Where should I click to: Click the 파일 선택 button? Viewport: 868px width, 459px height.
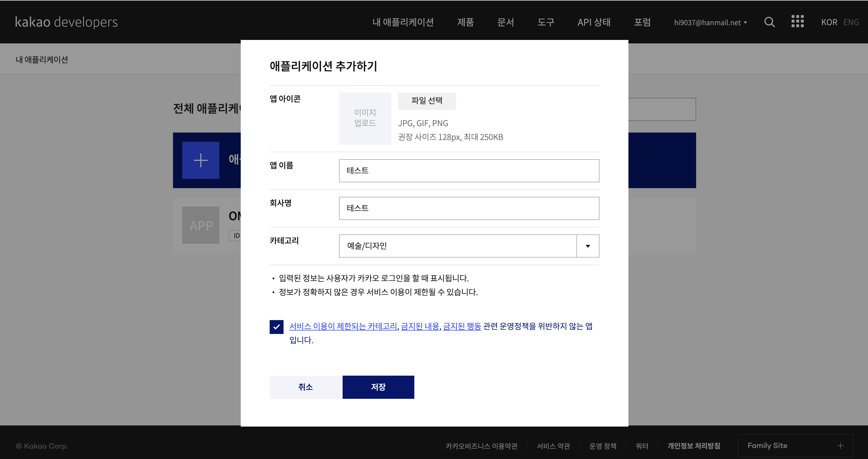426,101
